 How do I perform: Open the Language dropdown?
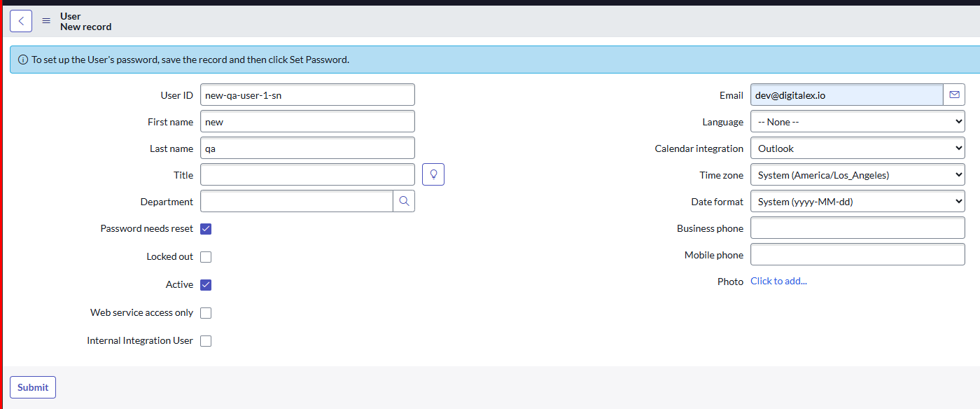click(x=857, y=122)
